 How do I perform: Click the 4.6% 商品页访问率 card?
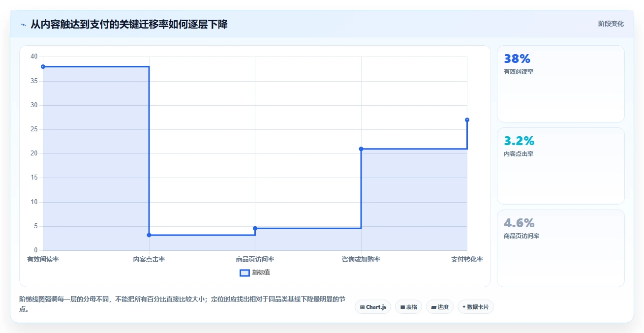tap(561, 248)
